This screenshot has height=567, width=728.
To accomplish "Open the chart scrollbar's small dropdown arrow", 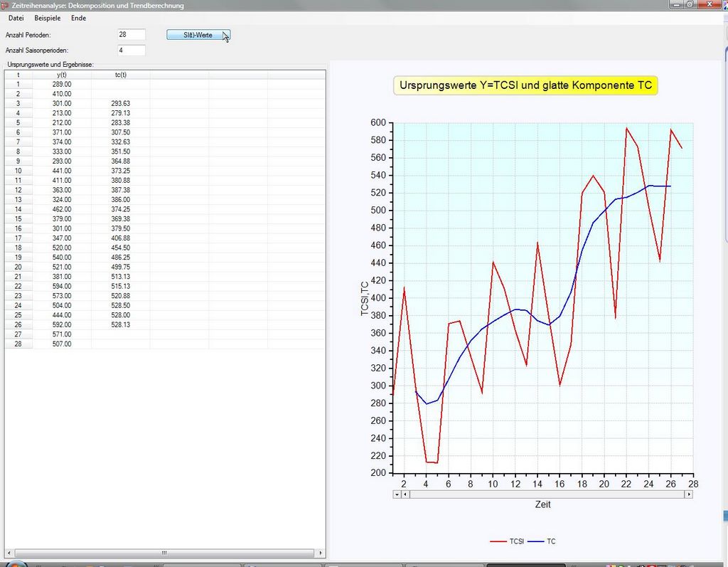I will pos(397,494).
